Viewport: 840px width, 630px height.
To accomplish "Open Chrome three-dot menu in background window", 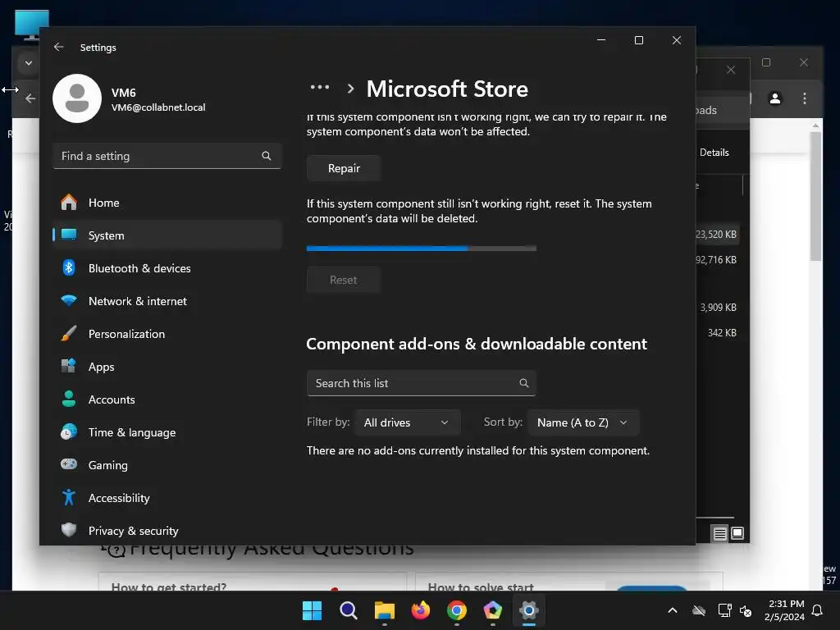I will (x=805, y=98).
